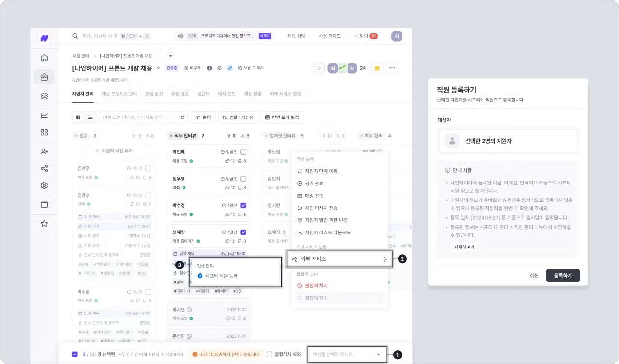Toggle the 불합격자 제외 checkbox
Screen dimensions: 619x364
(269, 354)
